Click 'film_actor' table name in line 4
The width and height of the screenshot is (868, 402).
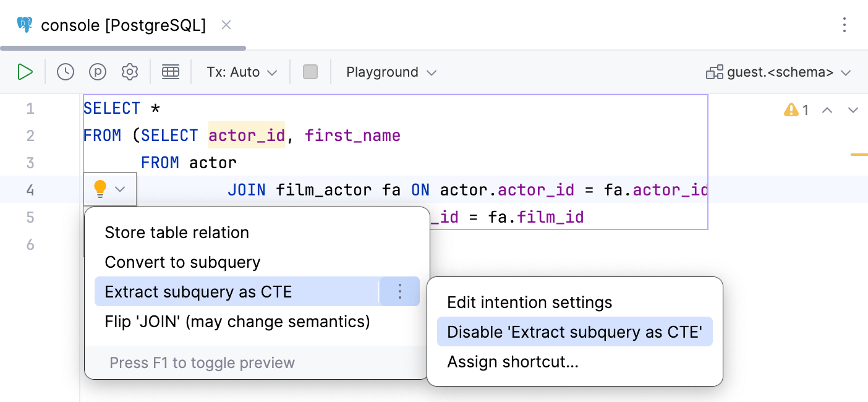pos(324,190)
